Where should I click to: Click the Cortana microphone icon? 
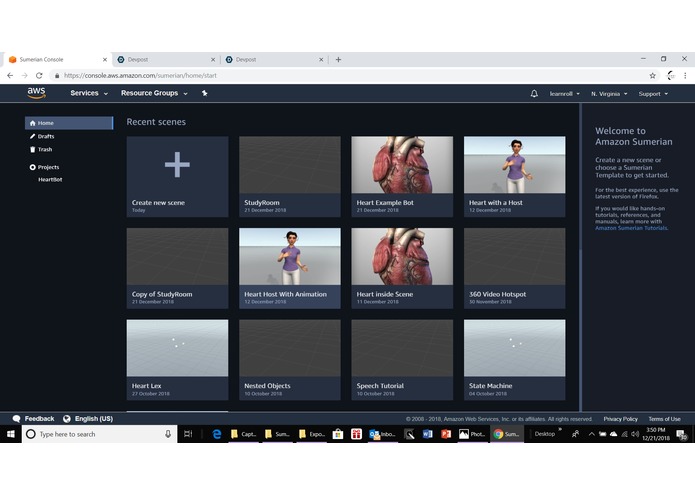click(x=168, y=434)
